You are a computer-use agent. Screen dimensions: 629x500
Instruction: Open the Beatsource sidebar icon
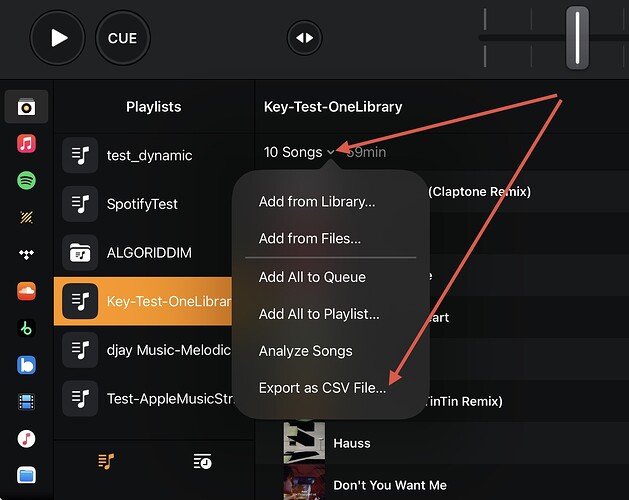click(26, 365)
